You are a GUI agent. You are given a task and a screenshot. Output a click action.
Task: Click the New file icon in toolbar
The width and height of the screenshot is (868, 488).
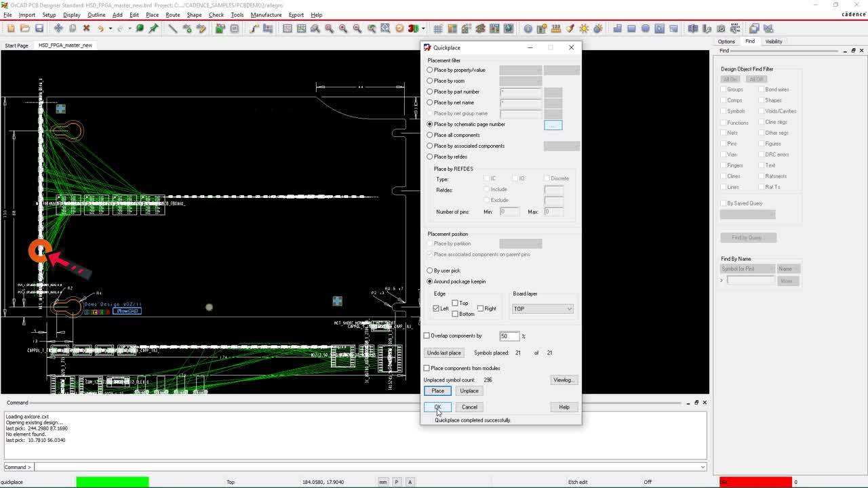tap(11, 28)
